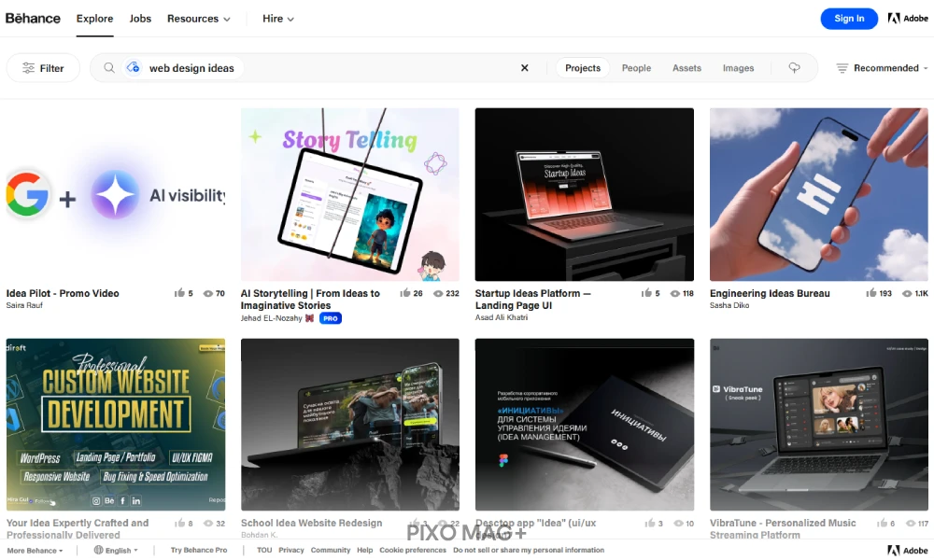Clear the search with the X icon
Image resolution: width=934 pixels, height=560 pixels.
coord(524,68)
